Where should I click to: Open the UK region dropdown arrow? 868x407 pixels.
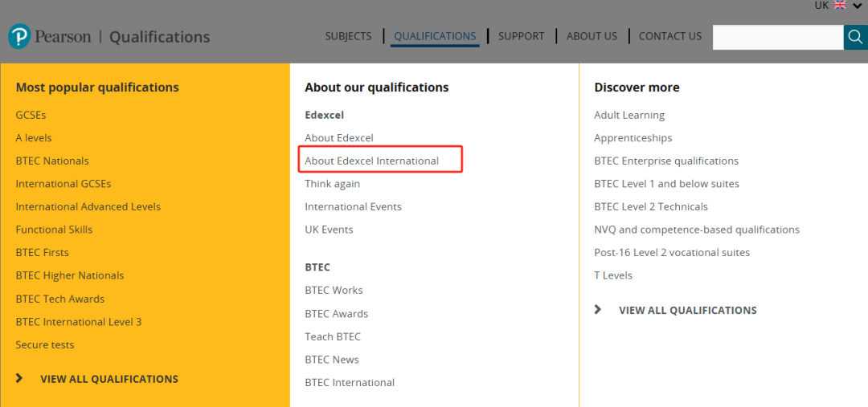pos(858,5)
